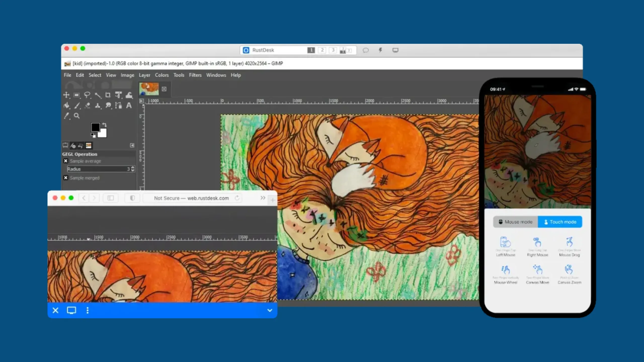Open the File menu in GIMP
This screenshot has width=644, height=362.
click(67, 75)
